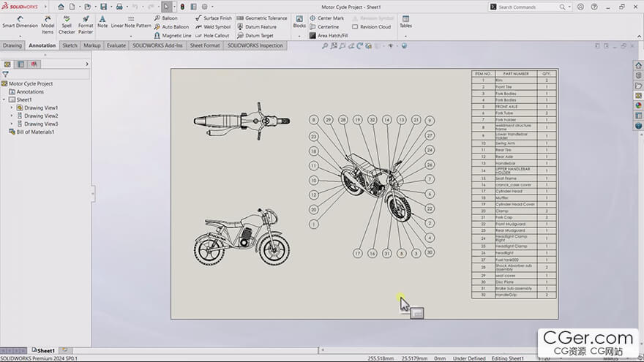
Task: Add a Hole Callout
Action: pyautogui.click(x=212, y=36)
